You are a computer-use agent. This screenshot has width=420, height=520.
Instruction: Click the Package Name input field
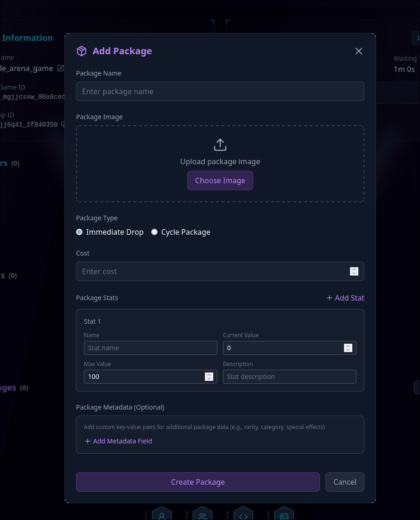pos(220,91)
